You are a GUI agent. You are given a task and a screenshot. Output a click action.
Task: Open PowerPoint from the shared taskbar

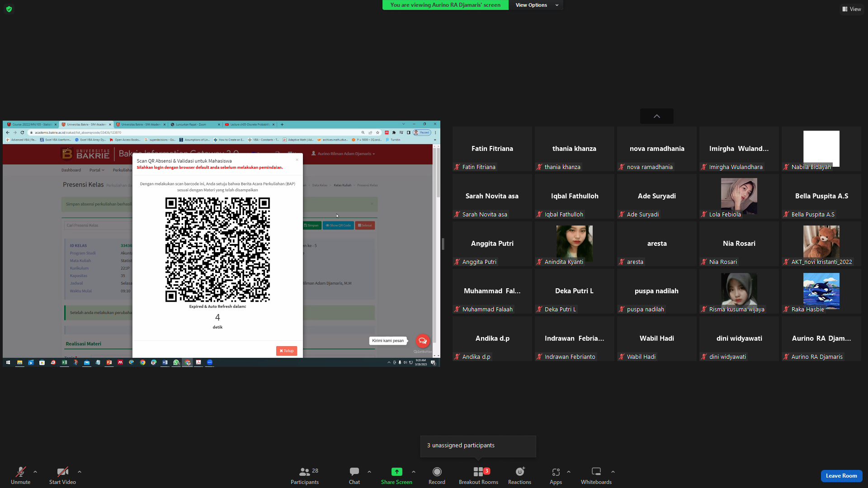click(109, 362)
